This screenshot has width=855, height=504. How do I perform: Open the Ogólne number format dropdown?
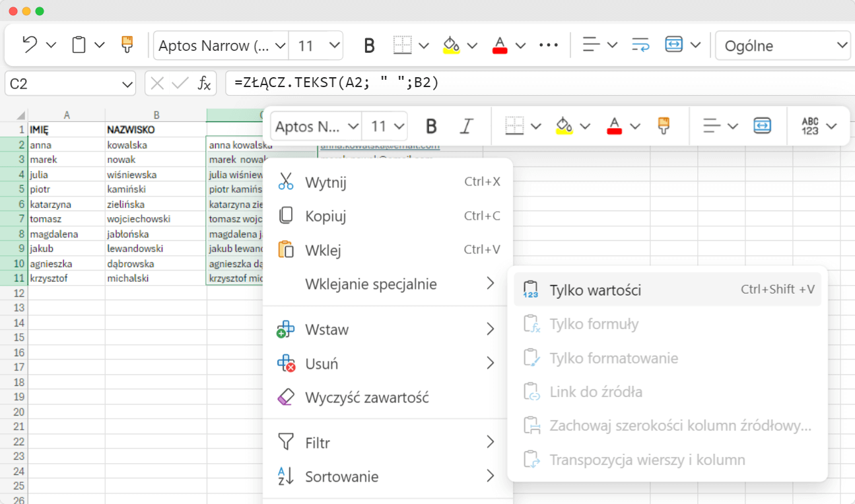coord(782,46)
